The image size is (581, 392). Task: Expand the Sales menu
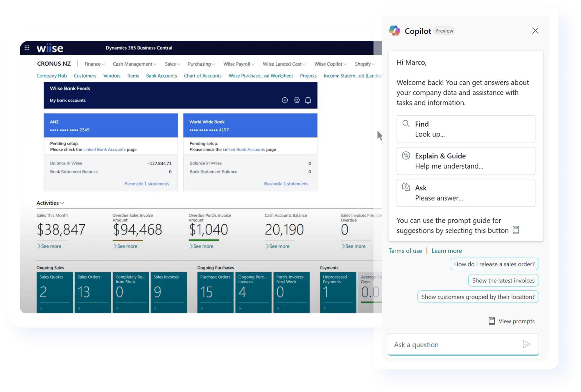tap(173, 64)
